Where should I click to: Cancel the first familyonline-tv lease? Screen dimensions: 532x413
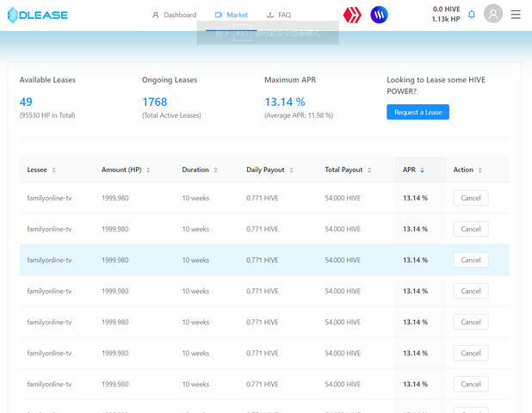[470, 198]
